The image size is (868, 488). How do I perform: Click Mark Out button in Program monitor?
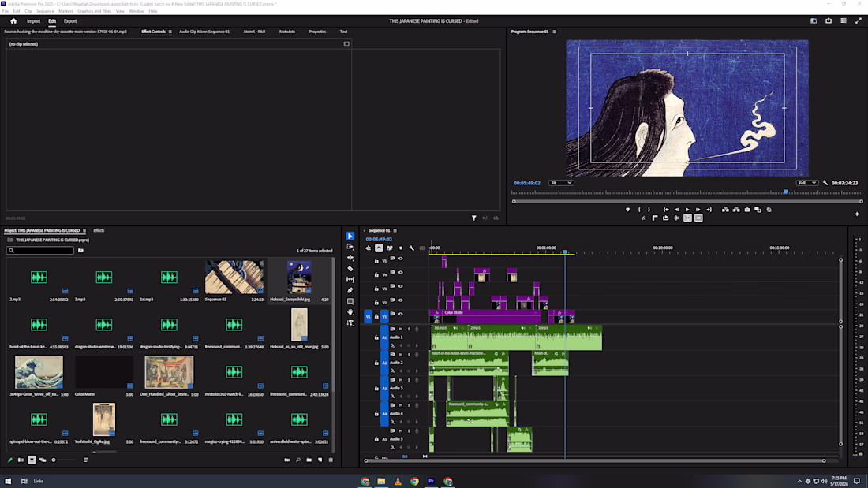coord(649,210)
